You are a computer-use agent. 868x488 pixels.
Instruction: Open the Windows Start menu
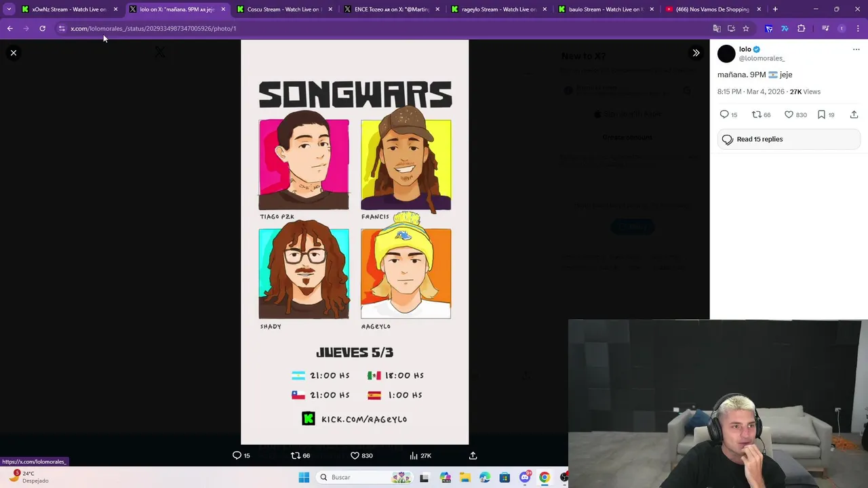[304, 477]
